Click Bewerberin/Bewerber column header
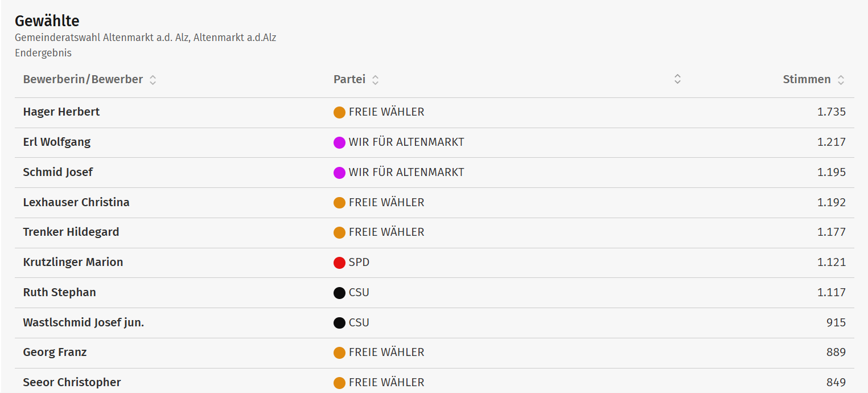This screenshot has width=868, height=393. click(83, 79)
